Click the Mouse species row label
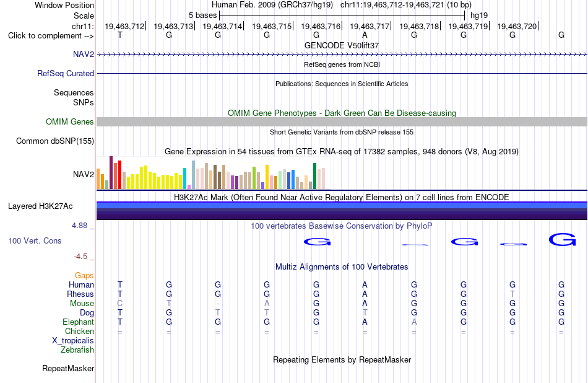The image size is (588, 383). click(82, 304)
